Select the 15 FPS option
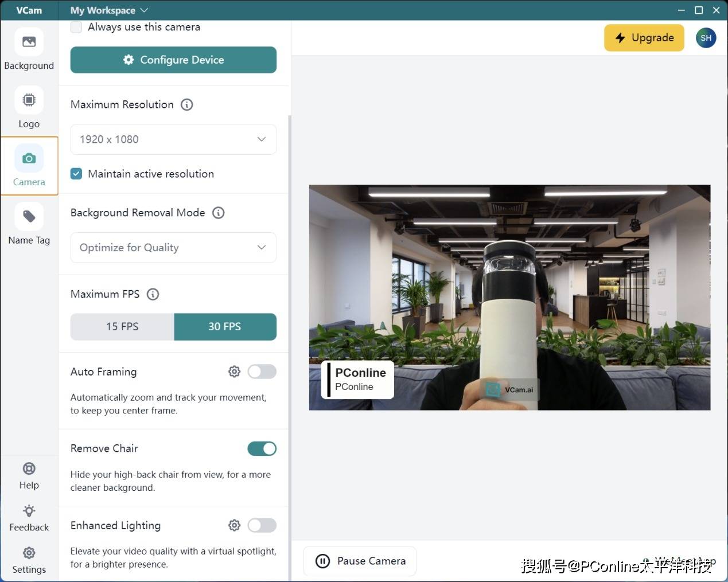Viewport: 728px width, 582px height. (122, 326)
